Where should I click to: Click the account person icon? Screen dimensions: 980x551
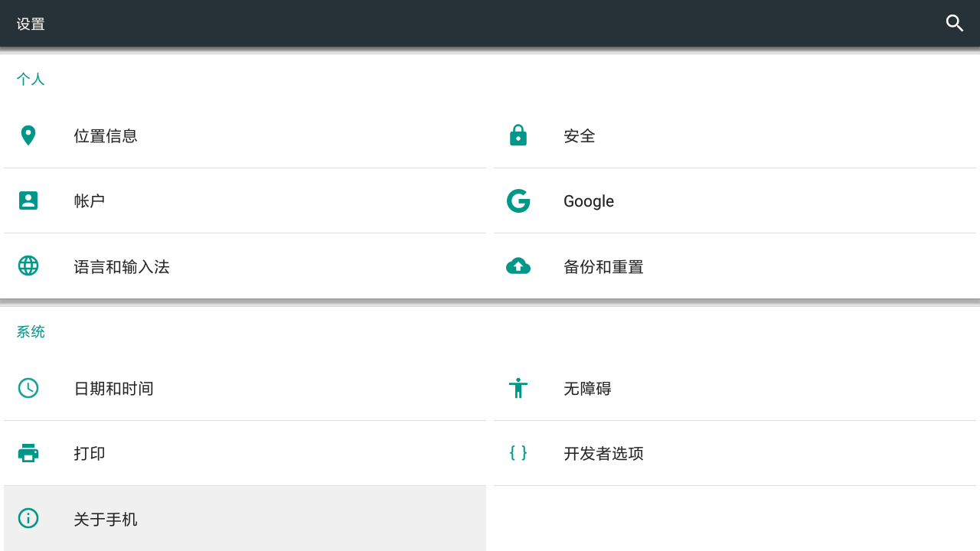coord(28,201)
